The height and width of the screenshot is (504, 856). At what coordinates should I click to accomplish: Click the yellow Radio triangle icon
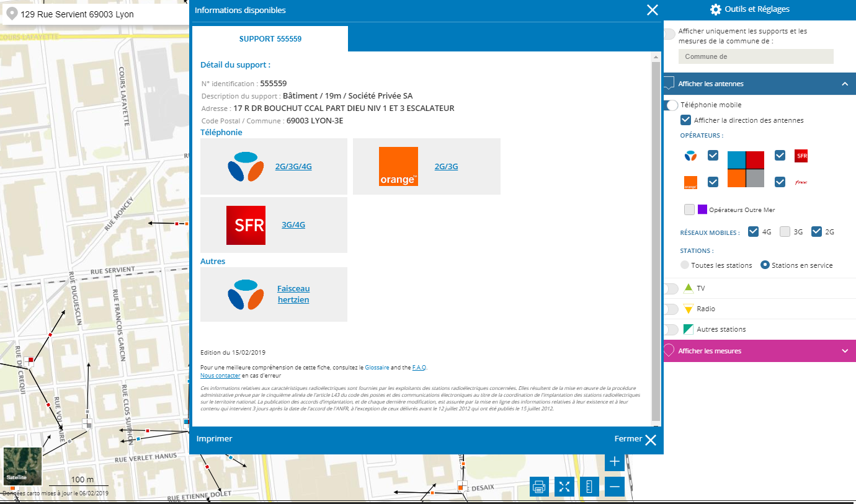point(688,309)
